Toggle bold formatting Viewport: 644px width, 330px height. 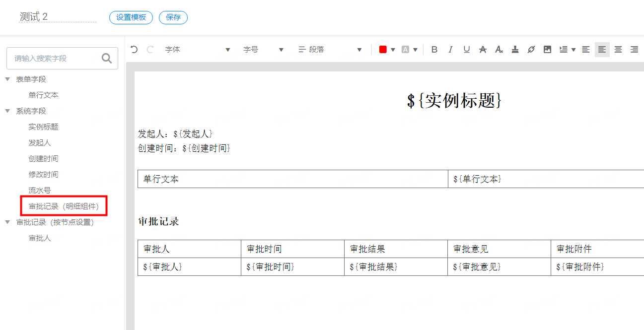point(434,50)
